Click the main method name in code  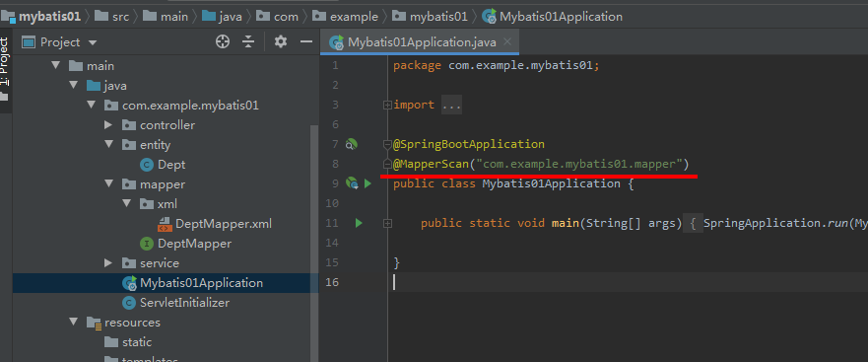(x=566, y=223)
